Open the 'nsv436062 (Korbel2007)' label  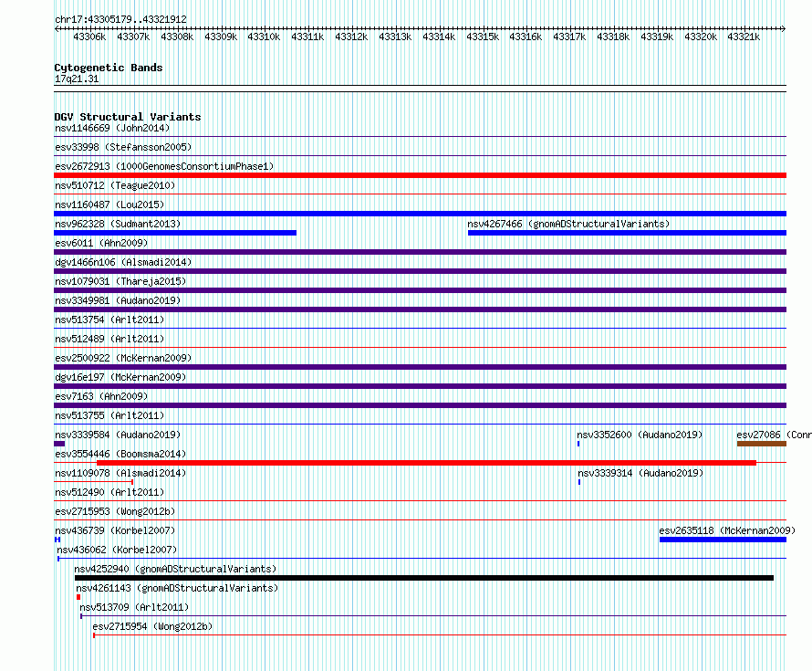coord(117,550)
